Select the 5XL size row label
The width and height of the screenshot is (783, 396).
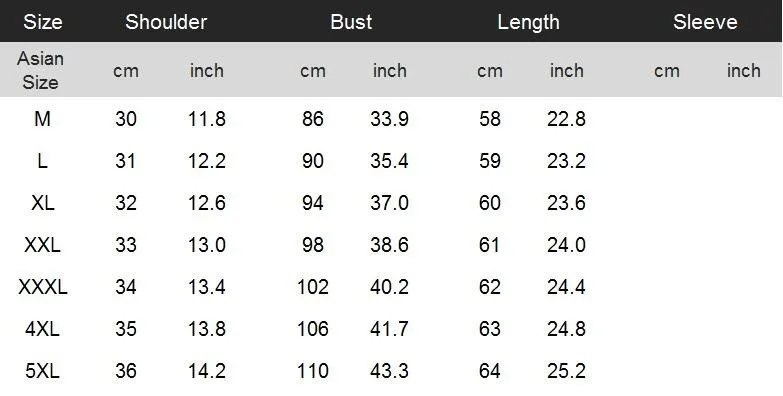[42, 371]
